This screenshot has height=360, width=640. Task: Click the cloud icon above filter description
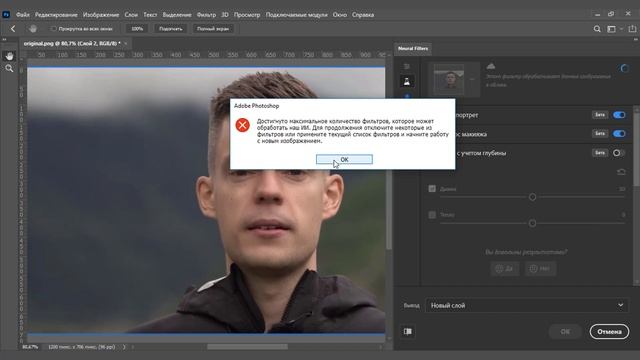pyautogui.click(x=491, y=66)
